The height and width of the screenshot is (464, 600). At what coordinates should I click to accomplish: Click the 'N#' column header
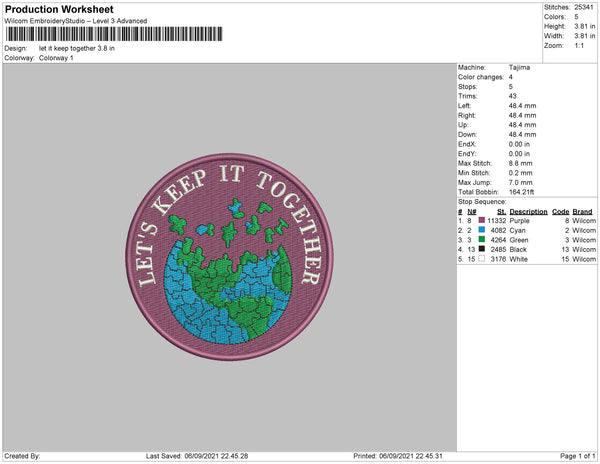click(472, 212)
